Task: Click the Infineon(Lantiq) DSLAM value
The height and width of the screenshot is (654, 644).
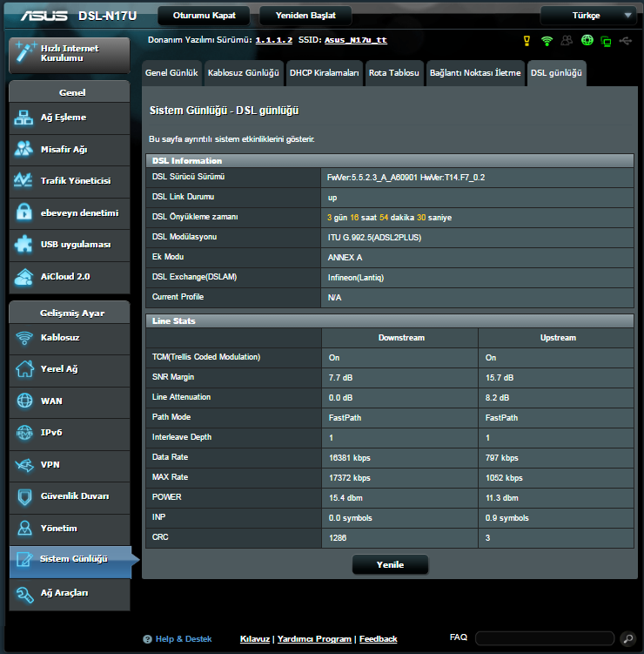Action: coord(356,278)
